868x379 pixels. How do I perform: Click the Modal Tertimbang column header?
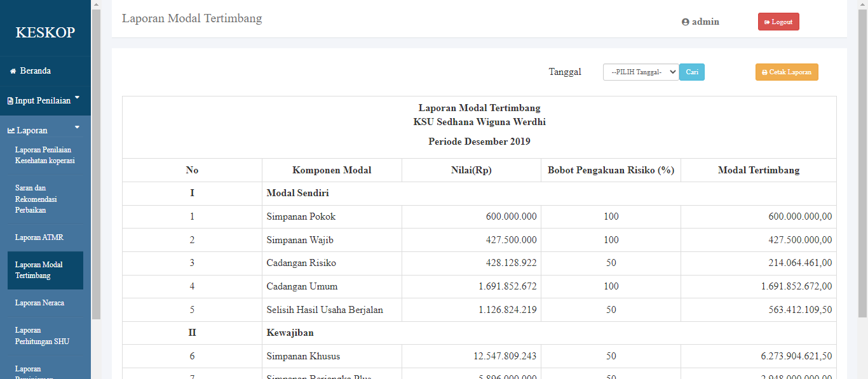[x=759, y=170]
